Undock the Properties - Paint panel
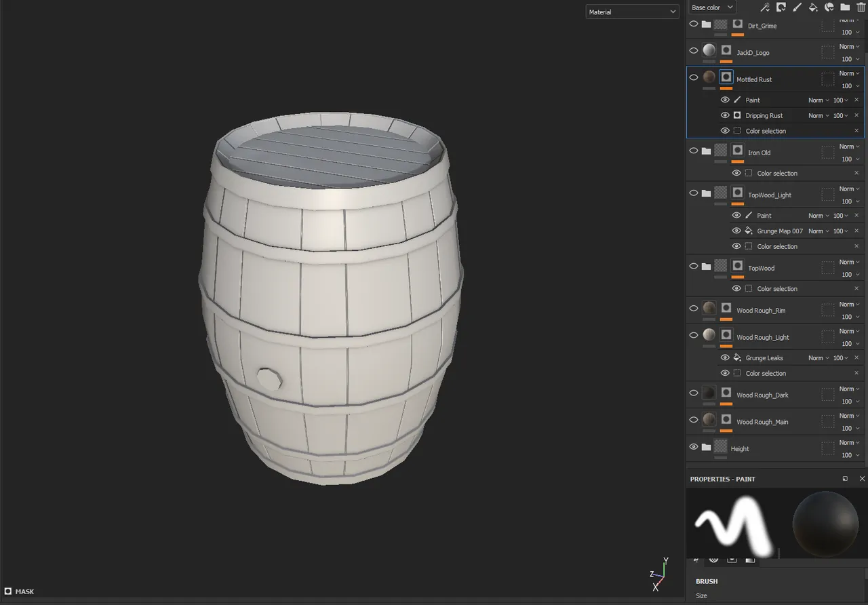 (845, 479)
